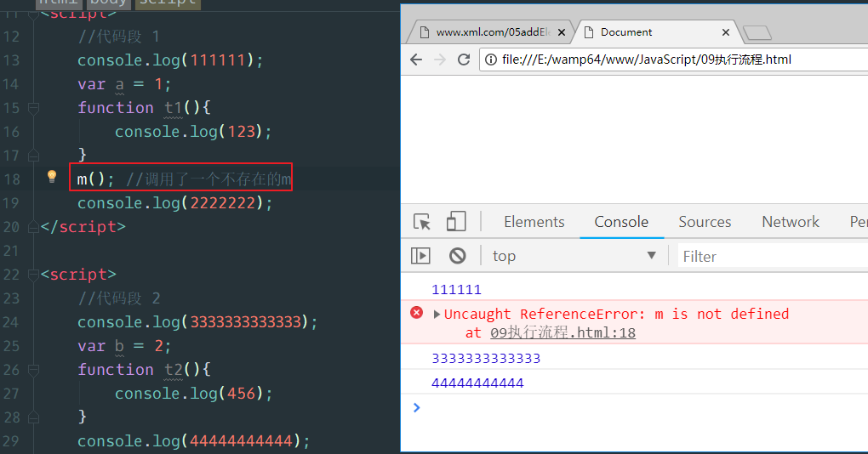Close the www.xml.com tab
The image size is (868, 454).
click(x=562, y=32)
